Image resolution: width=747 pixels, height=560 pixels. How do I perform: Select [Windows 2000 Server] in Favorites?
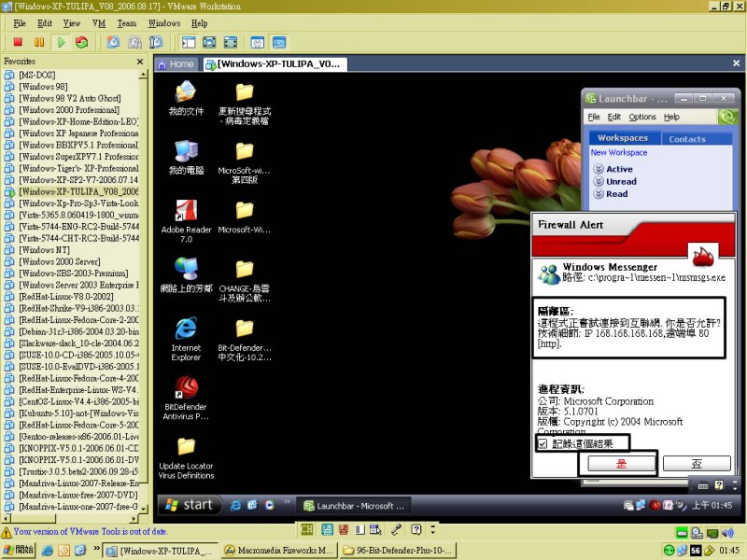coord(59,261)
